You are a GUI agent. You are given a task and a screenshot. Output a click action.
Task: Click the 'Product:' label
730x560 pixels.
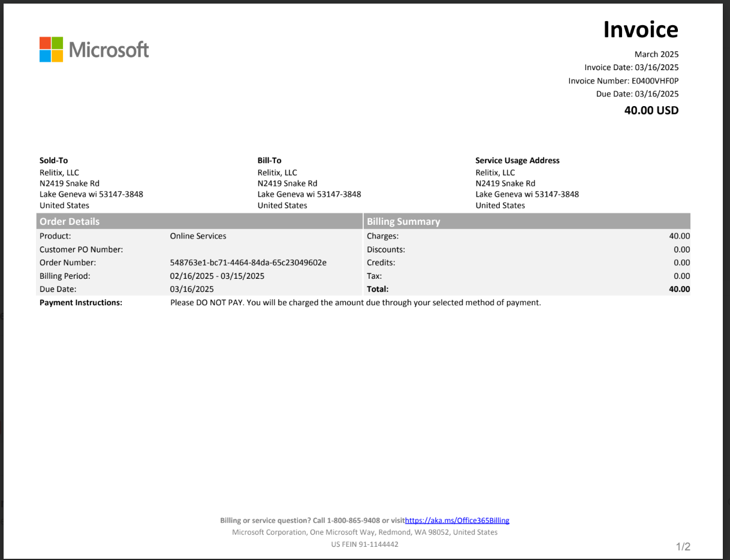[x=55, y=236]
